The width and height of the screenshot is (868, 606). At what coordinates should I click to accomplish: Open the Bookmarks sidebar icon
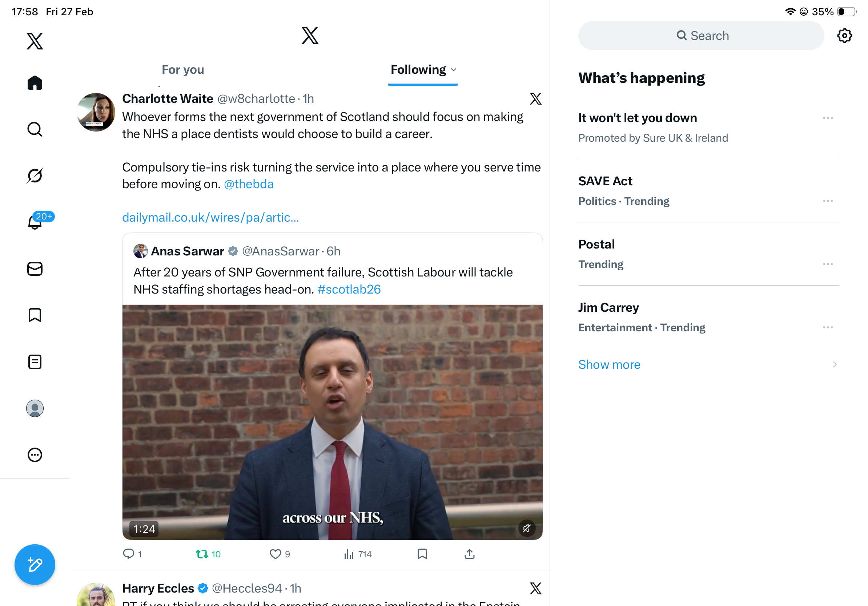click(x=35, y=315)
